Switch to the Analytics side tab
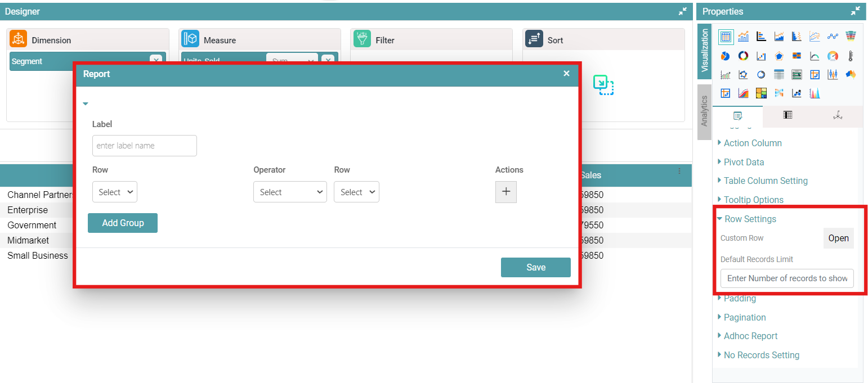The image size is (868, 383). tap(704, 111)
